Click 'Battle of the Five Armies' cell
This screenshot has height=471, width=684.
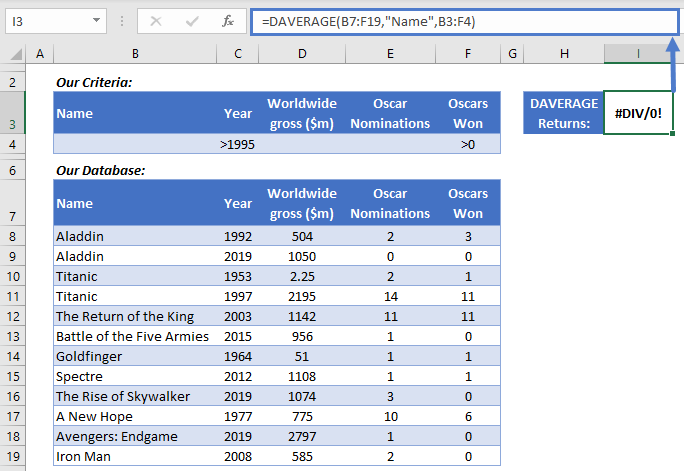click(135, 336)
